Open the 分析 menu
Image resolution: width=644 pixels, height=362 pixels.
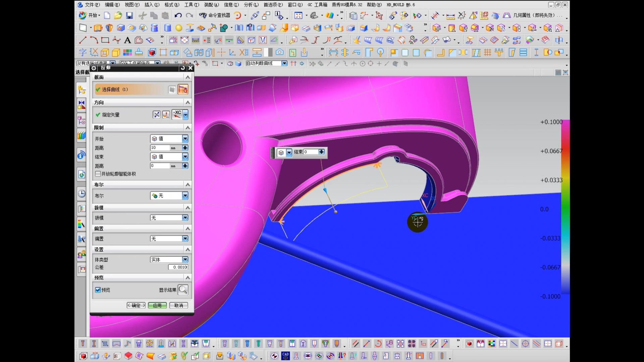251,5
